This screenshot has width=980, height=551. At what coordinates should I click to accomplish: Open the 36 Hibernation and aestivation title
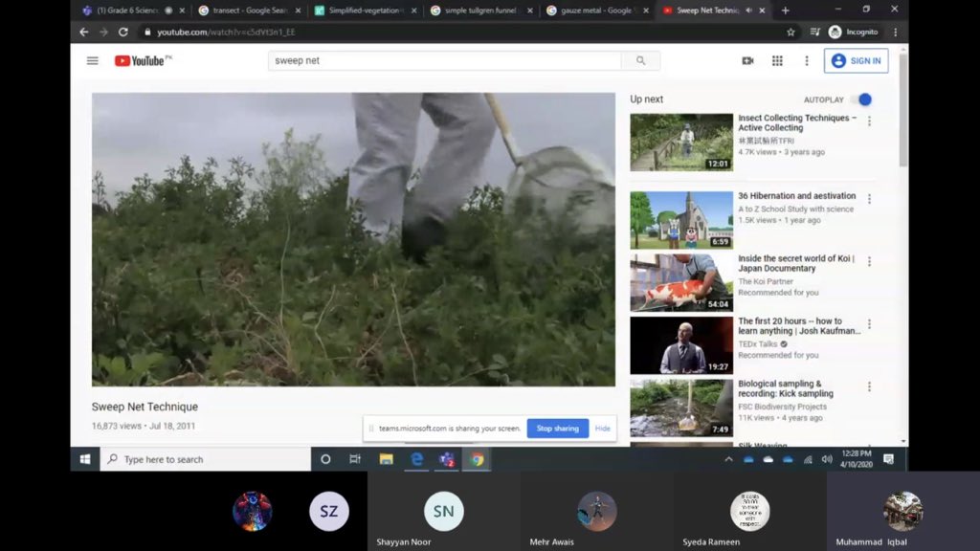click(x=796, y=195)
